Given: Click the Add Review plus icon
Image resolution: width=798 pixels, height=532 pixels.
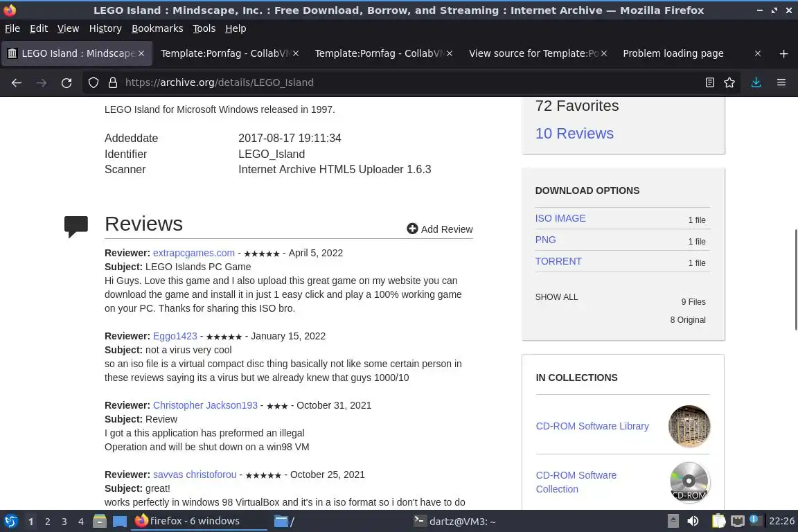Looking at the screenshot, I should coord(412,229).
